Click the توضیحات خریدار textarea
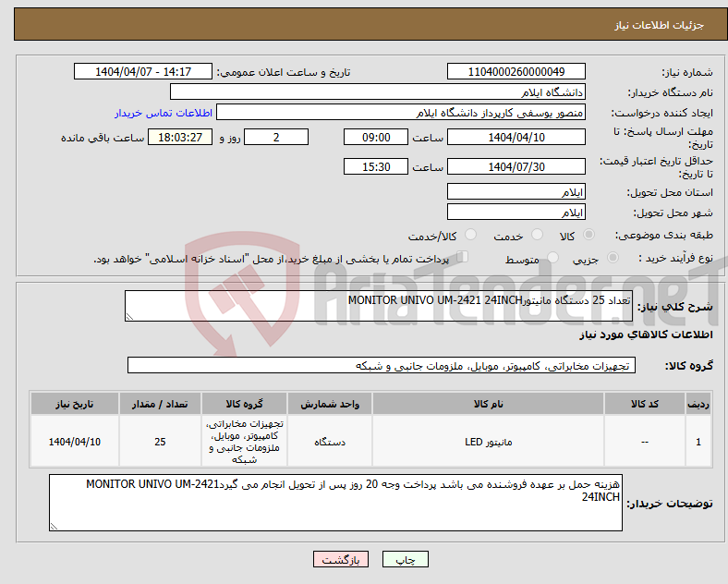The width and height of the screenshot is (728, 584). pos(335,503)
